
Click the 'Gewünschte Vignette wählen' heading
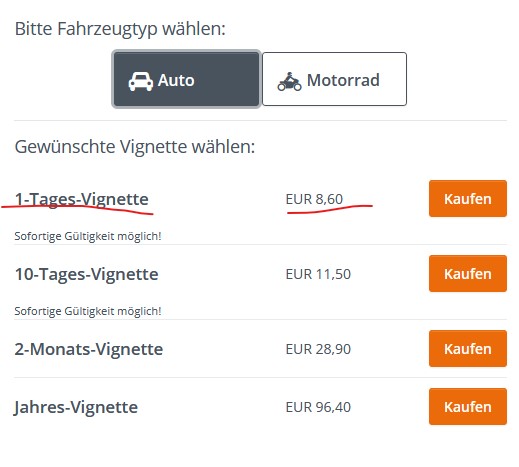pos(135,147)
